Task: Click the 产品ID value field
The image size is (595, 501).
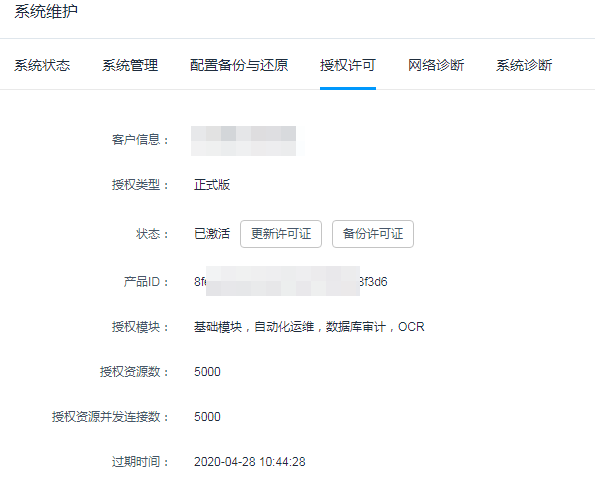Action: tap(291, 282)
